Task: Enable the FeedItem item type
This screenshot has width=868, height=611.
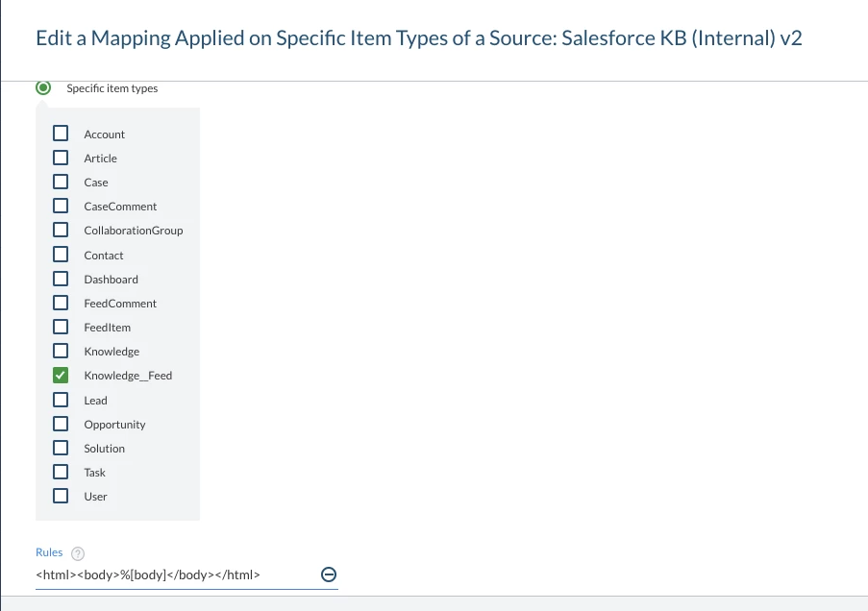Action: click(x=61, y=326)
